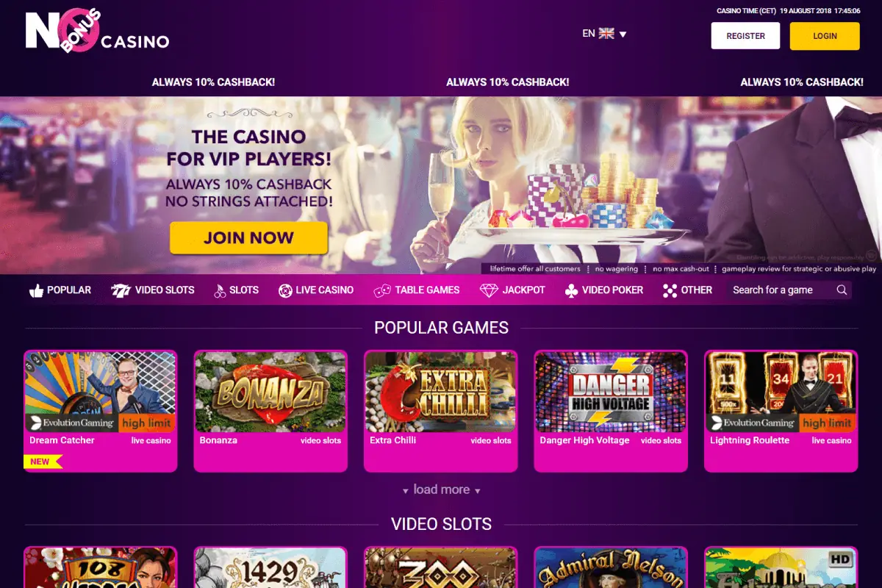
Task: Click the Join Now banner button
Action: coord(248,237)
